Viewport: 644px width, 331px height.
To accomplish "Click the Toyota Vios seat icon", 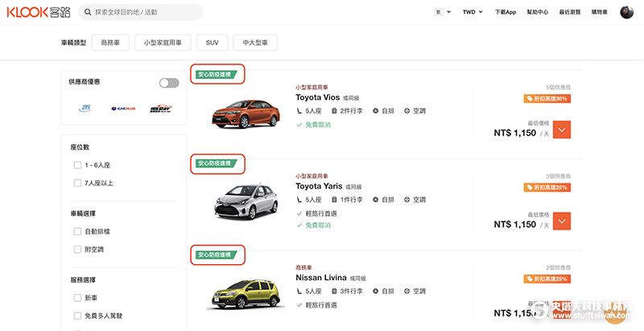I will coord(299,111).
